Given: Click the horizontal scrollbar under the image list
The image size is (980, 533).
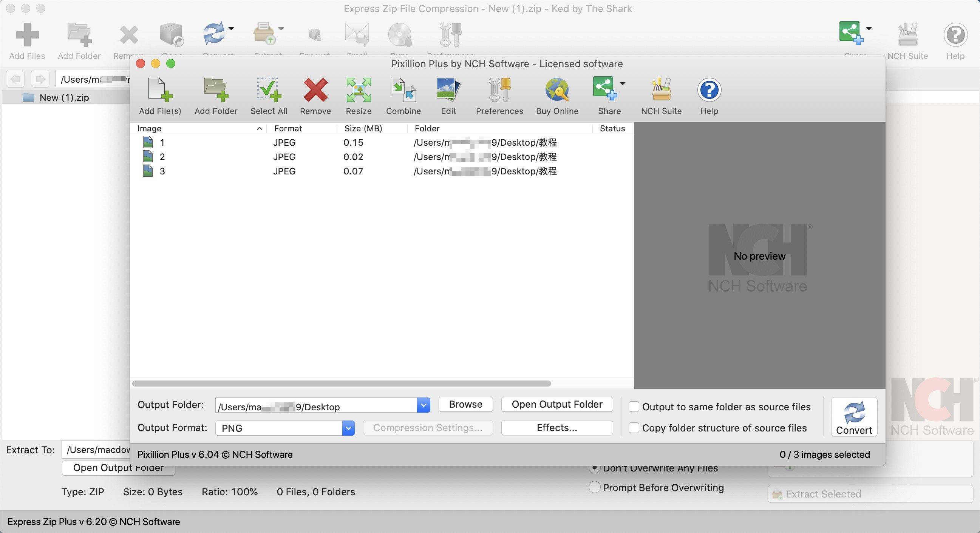Looking at the screenshot, I should pos(342,384).
